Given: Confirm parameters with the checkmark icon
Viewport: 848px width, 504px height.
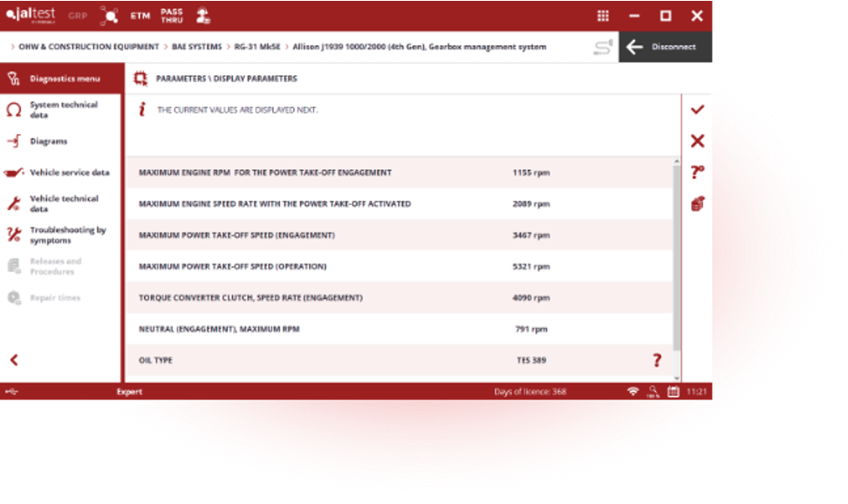Looking at the screenshot, I should 695,110.
